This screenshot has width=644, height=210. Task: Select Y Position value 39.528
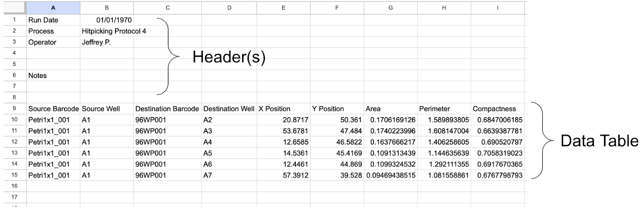click(x=337, y=175)
